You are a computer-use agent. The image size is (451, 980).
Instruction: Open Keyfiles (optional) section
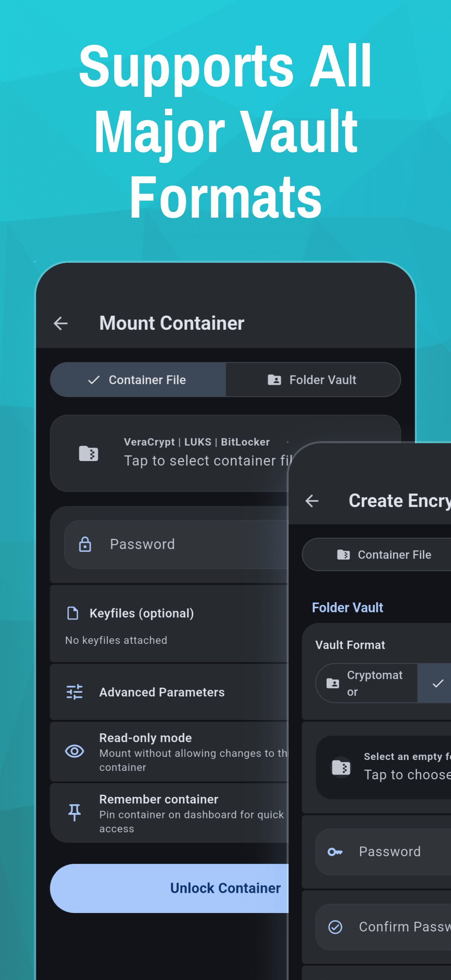coord(169,624)
